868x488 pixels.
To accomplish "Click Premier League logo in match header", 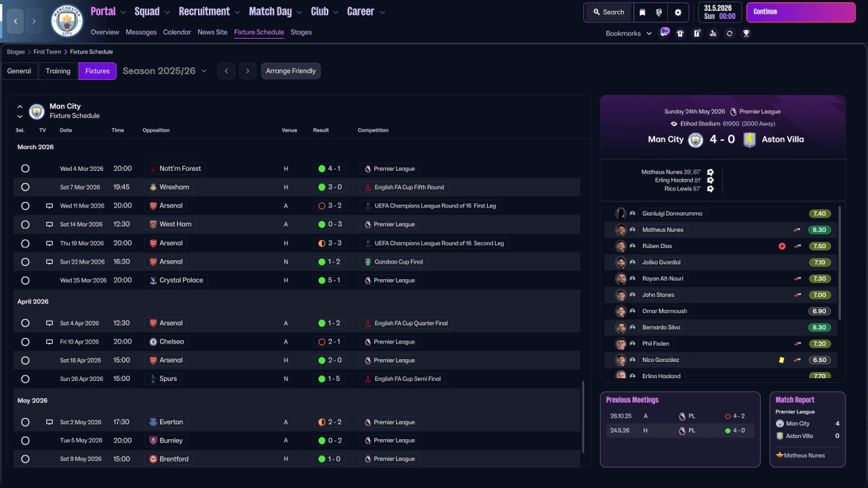I will coord(733,112).
